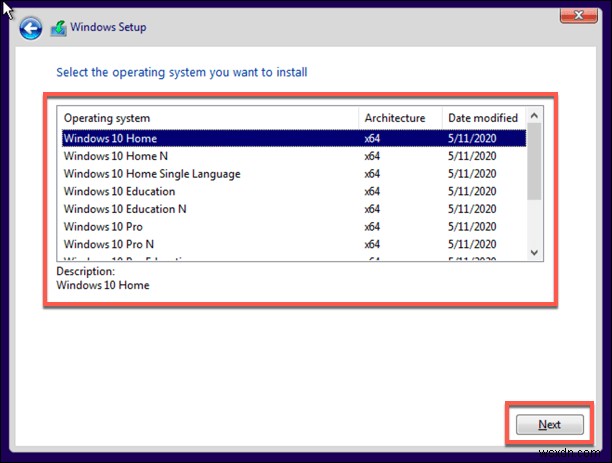This screenshot has height=463, width=612.
Task: Click 5/11/2020 in Windows 10 Pro N row
Action: [x=472, y=244]
